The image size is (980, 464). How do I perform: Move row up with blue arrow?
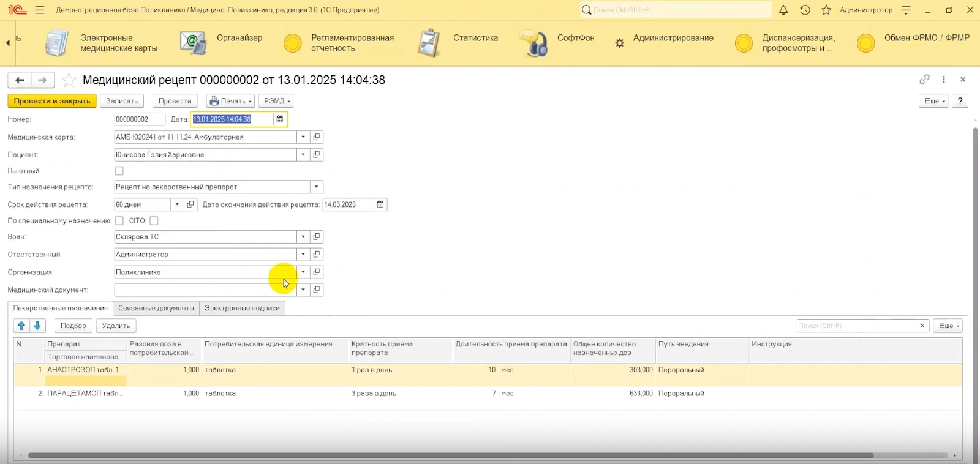(x=21, y=326)
